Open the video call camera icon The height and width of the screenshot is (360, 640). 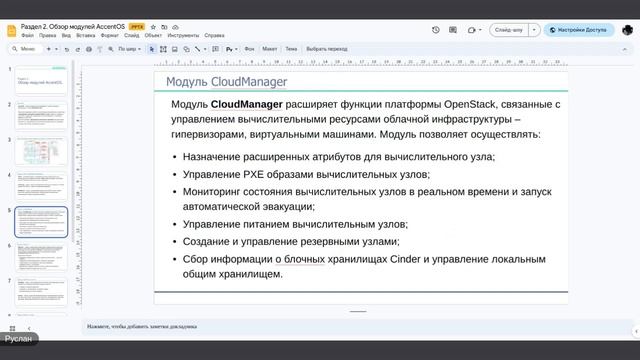(x=471, y=30)
